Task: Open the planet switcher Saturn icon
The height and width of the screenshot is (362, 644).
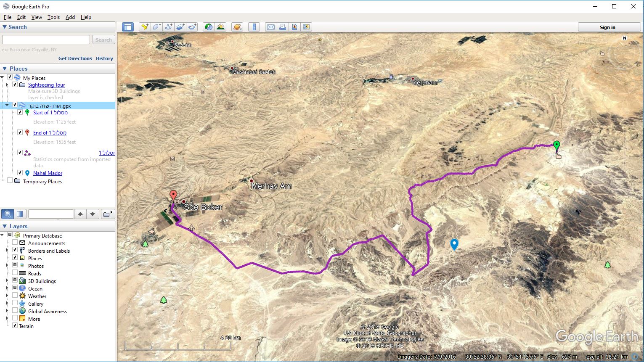Action: coord(237,27)
